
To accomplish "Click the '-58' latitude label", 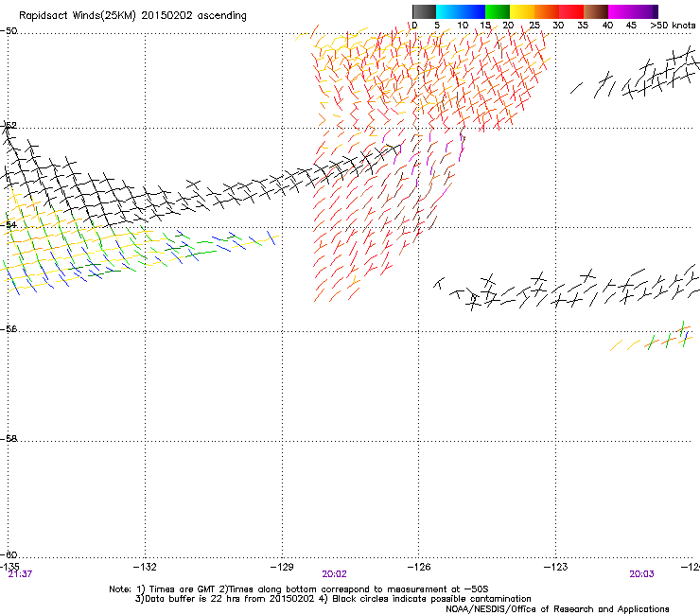I will 9,439.
